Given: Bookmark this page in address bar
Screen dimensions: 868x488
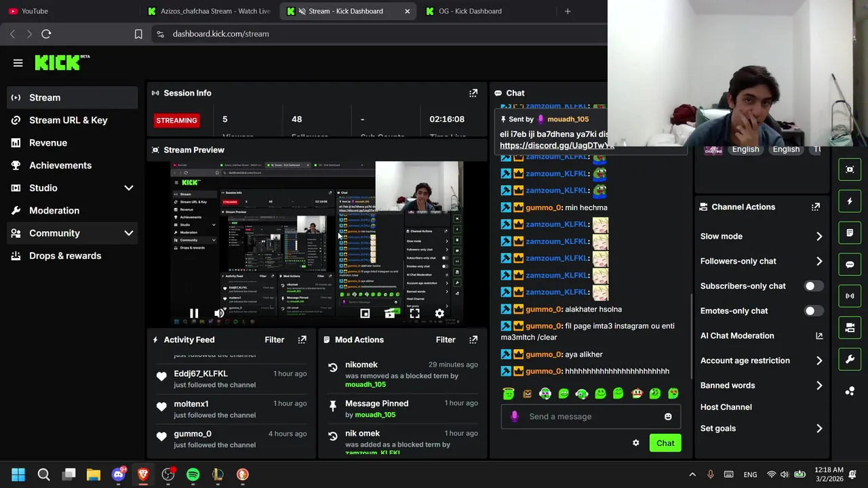Looking at the screenshot, I should (x=138, y=34).
